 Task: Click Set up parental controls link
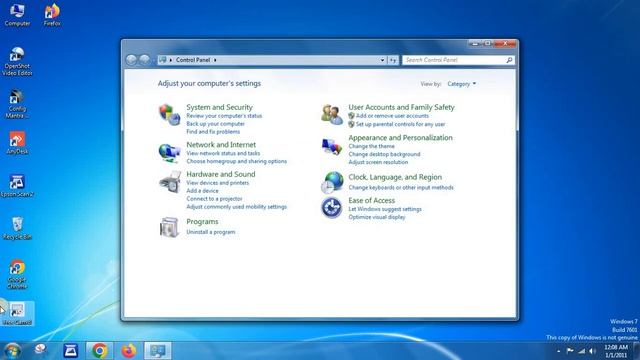(400, 124)
